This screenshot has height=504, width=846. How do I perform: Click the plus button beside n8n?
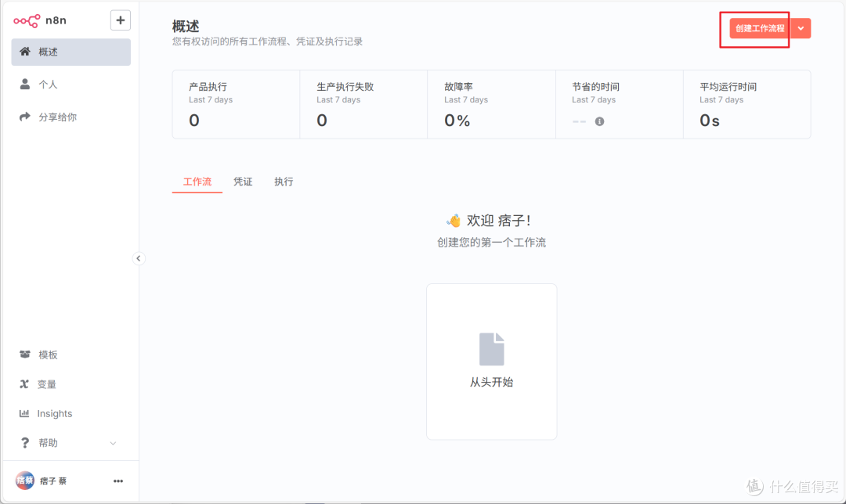[x=121, y=20]
